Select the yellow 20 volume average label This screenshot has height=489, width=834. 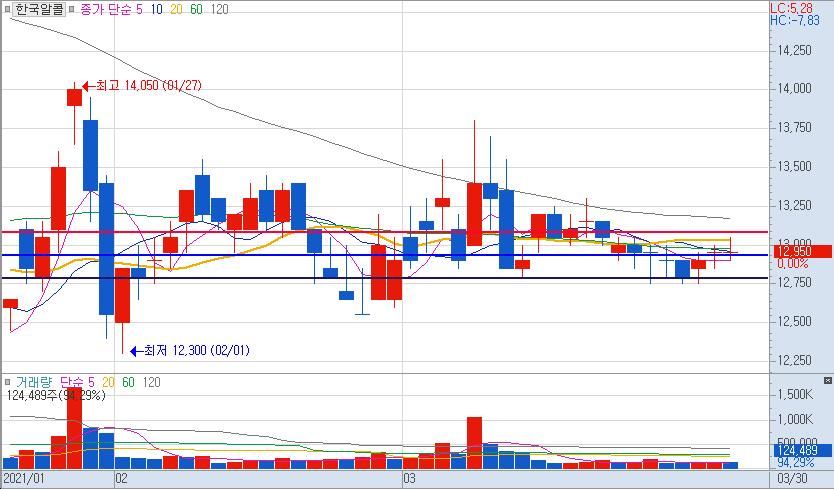click(x=109, y=382)
